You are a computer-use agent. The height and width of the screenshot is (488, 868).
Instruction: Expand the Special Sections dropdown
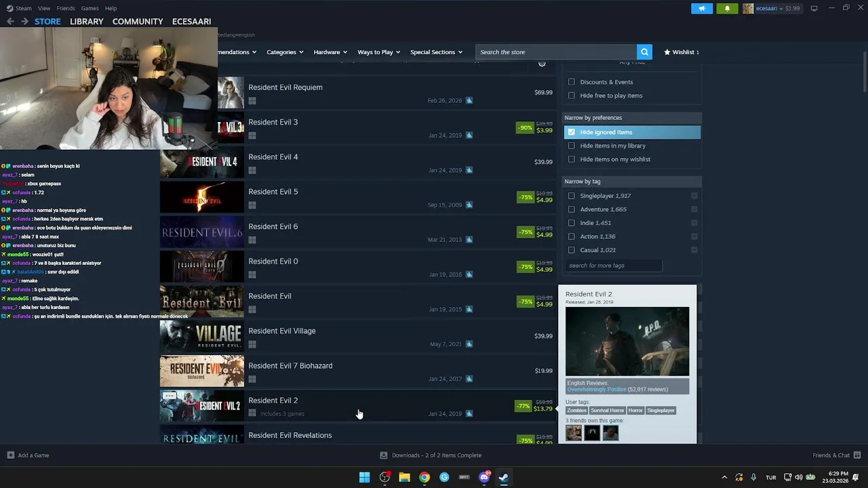(436, 52)
